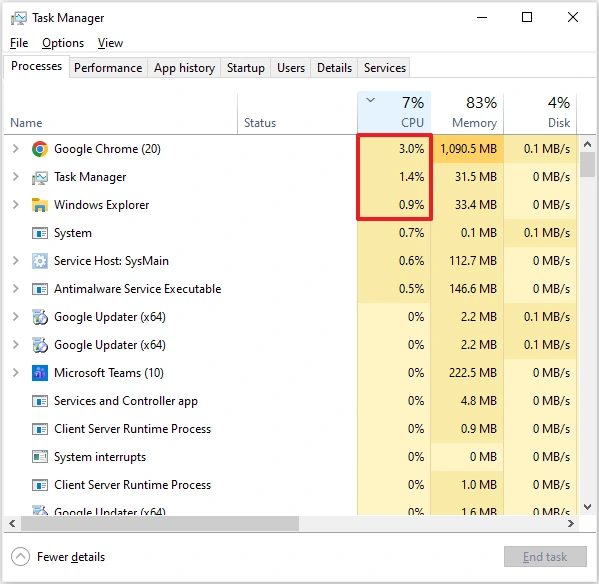Collapse view using Fewer details arrow icon
This screenshot has width=599, height=584.
20,557
